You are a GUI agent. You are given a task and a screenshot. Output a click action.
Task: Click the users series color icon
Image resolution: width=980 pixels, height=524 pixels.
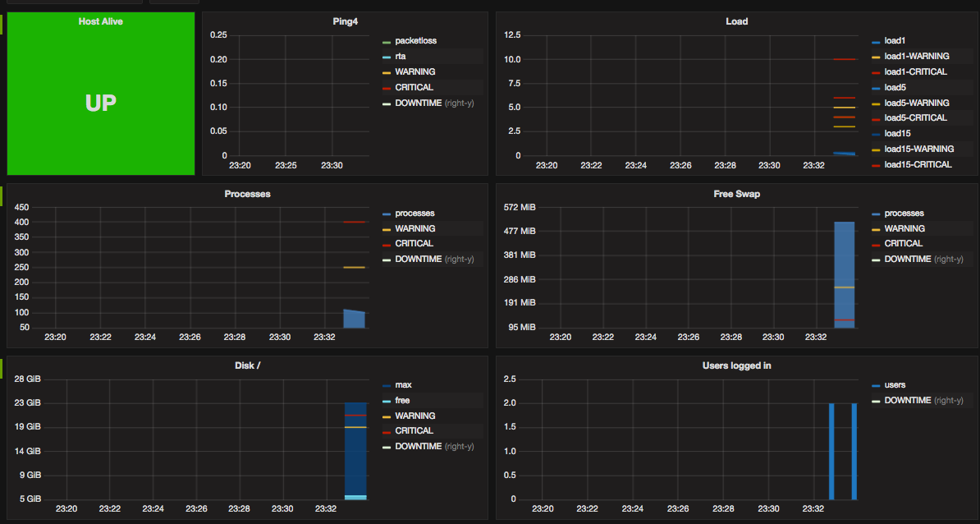click(876, 385)
